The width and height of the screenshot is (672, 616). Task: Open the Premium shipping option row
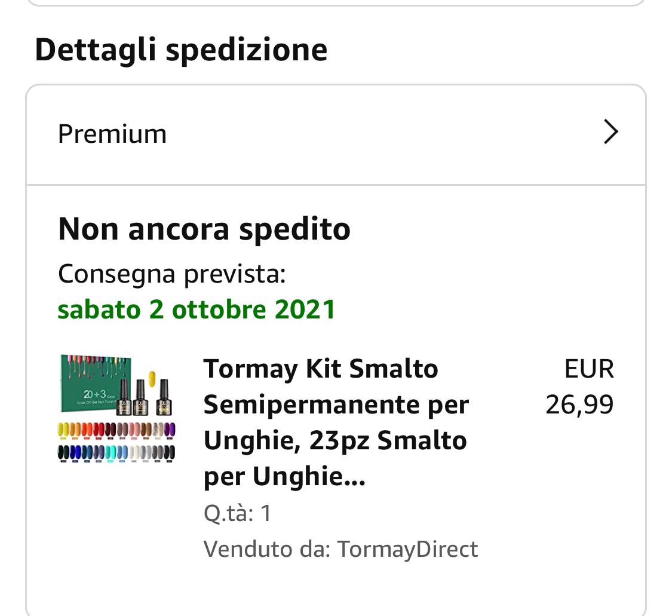[335, 134]
